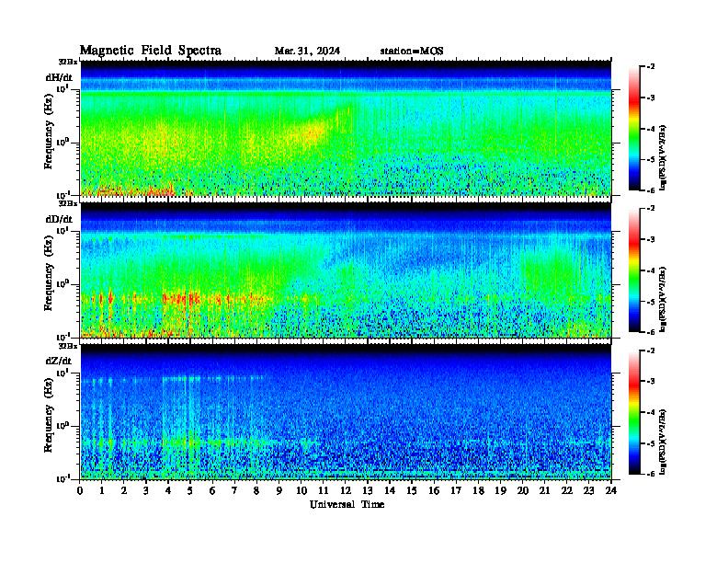Click hour 21 on the time axis
The width and height of the screenshot is (728, 563).
pos(544,491)
